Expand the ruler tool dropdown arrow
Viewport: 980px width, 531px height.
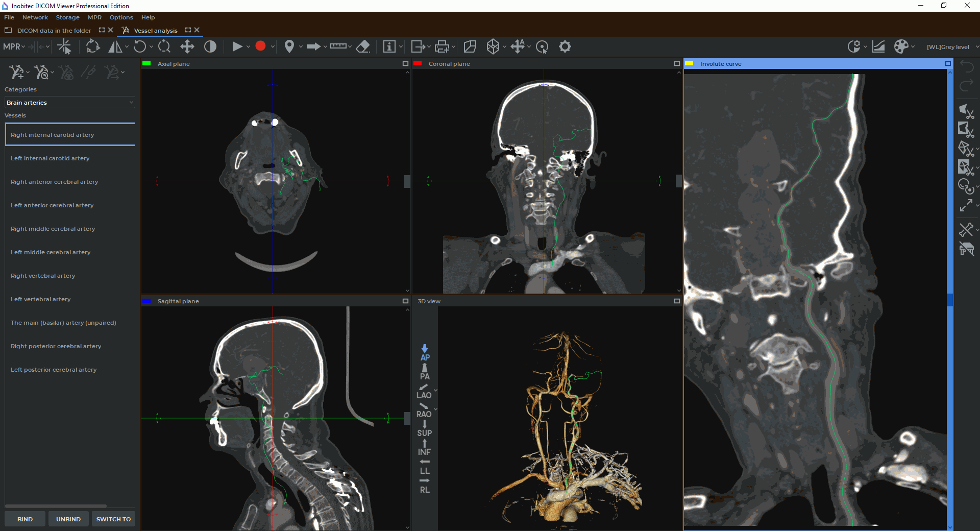(350, 47)
